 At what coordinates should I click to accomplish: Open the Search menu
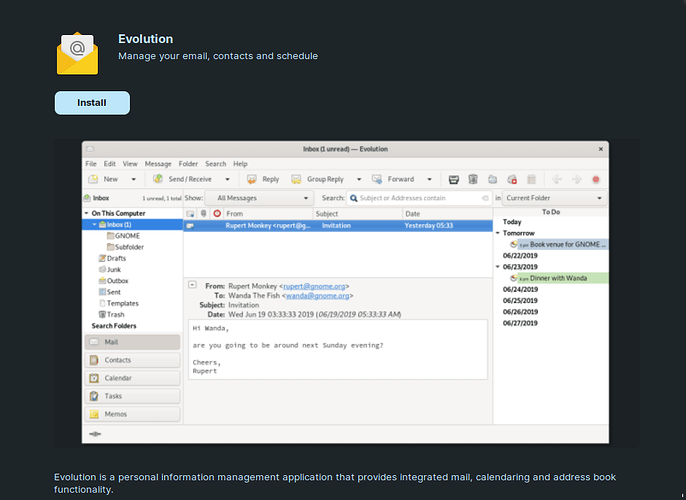click(x=216, y=164)
